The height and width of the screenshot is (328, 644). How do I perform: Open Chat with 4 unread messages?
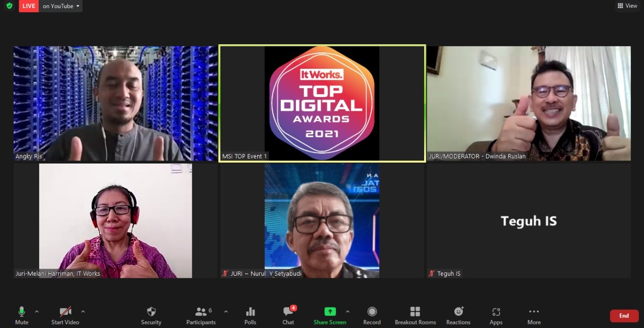pyautogui.click(x=288, y=315)
